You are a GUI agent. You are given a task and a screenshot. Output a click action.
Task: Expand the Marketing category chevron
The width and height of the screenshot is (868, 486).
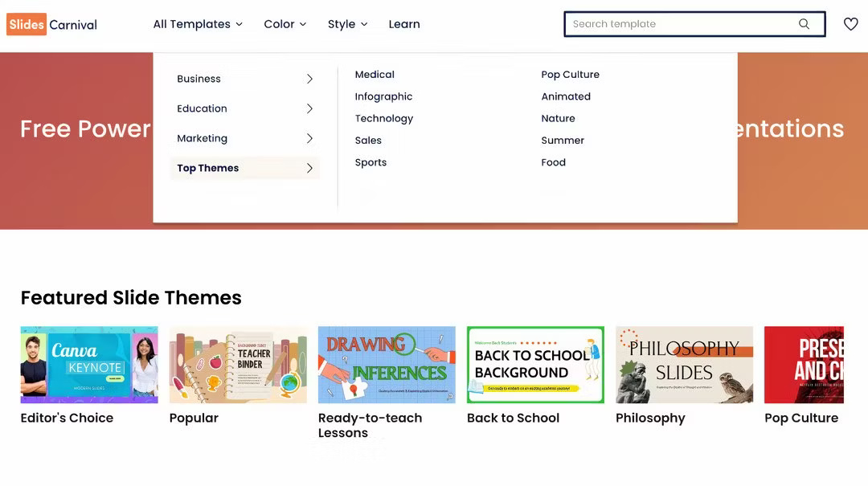point(309,138)
